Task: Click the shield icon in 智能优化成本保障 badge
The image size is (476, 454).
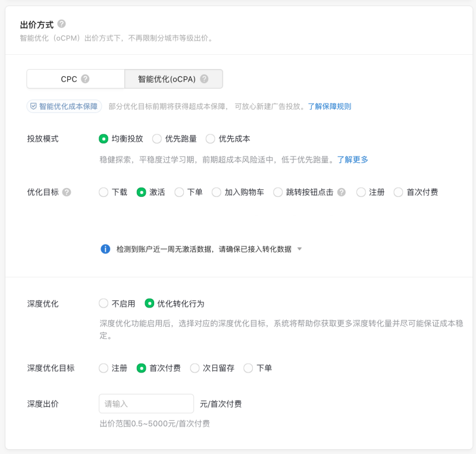Action: point(35,107)
